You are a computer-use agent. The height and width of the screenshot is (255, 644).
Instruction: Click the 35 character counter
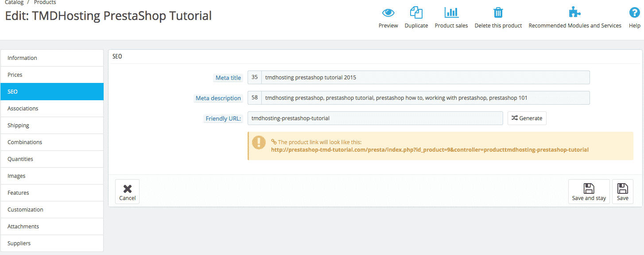coord(255,77)
